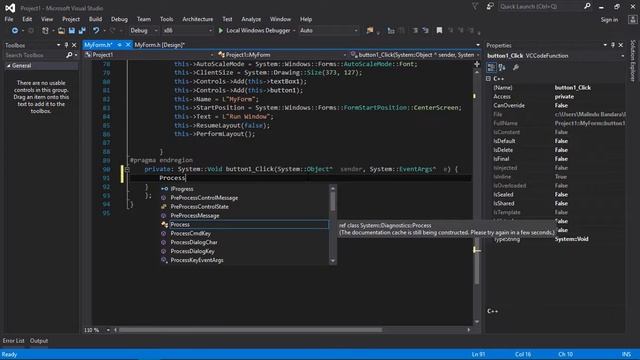Click the Quick Launch search field
The width and height of the screenshot is (640, 360).
point(540,7)
